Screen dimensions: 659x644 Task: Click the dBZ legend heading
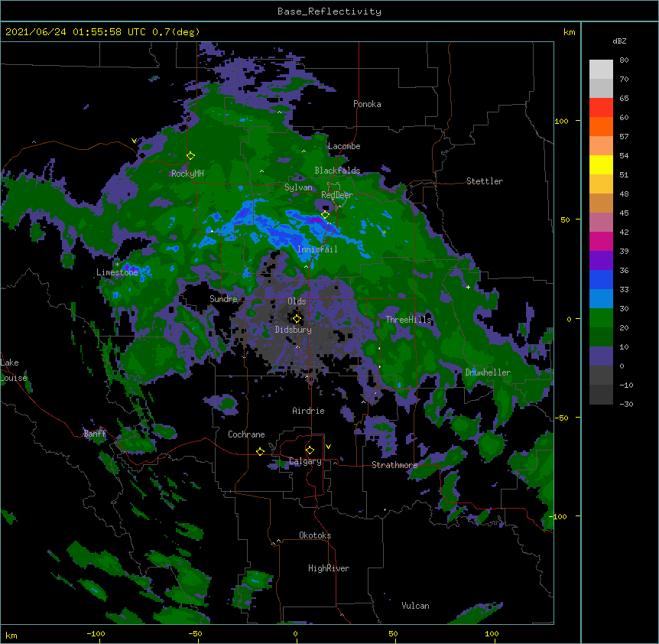(619, 41)
